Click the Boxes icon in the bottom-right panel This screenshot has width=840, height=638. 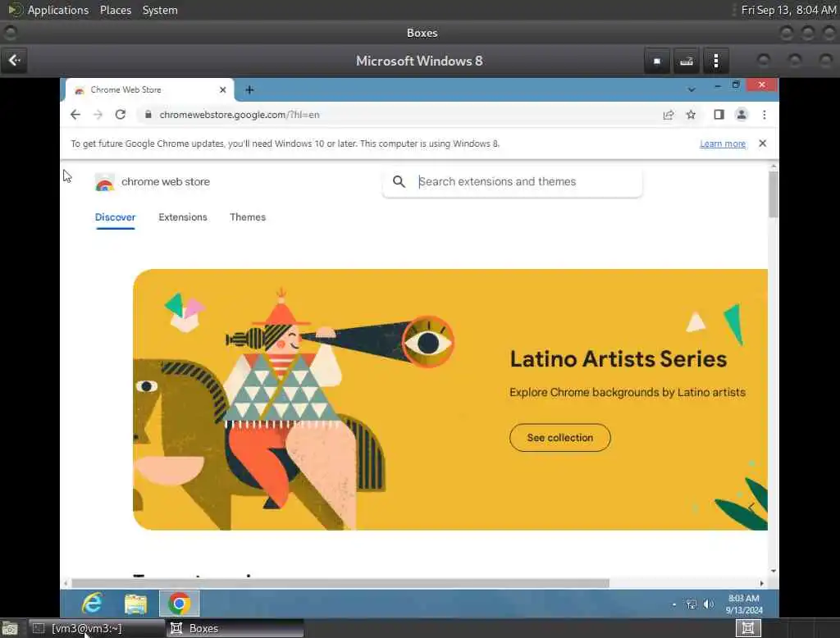pos(748,628)
